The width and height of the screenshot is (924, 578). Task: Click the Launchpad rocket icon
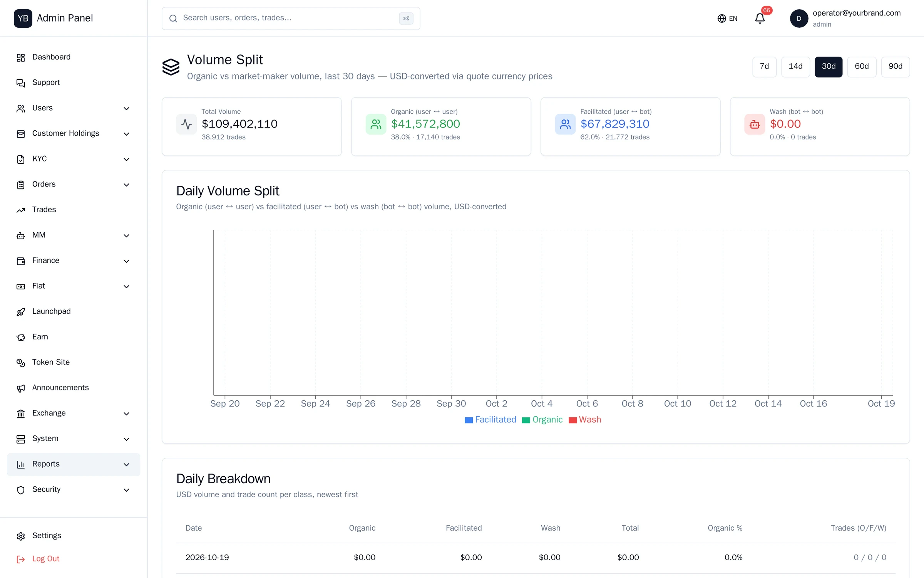click(x=21, y=312)
